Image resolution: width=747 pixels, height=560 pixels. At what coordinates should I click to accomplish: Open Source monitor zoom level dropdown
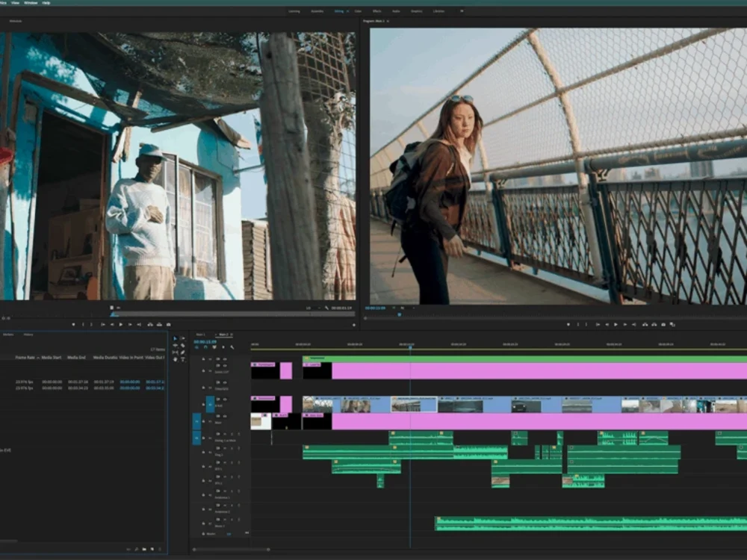(314, 308)
